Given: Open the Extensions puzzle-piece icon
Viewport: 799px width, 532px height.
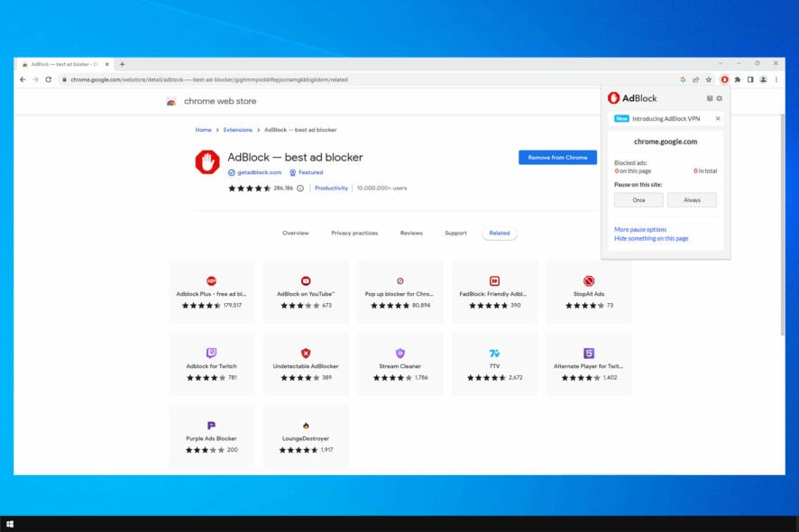Looking at the screenshot, I should [x=738, y=79].
